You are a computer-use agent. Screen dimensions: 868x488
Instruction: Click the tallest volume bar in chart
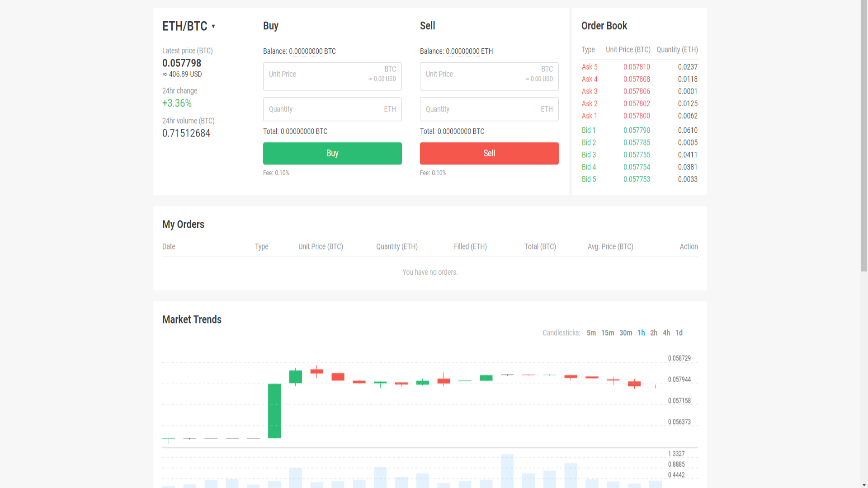[507, 470]
